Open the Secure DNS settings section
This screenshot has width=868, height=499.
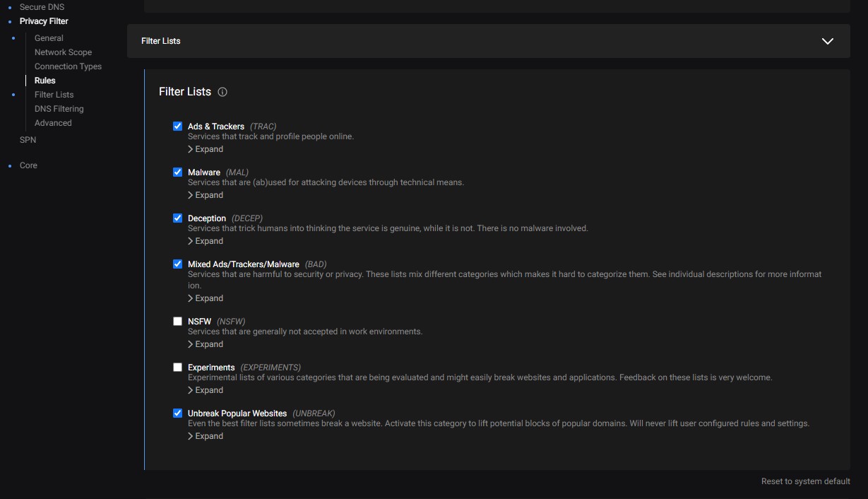click(42, 7)
